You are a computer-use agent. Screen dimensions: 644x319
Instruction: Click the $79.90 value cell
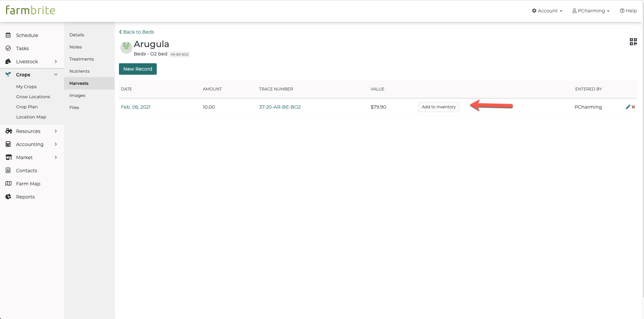click(378, 107)
